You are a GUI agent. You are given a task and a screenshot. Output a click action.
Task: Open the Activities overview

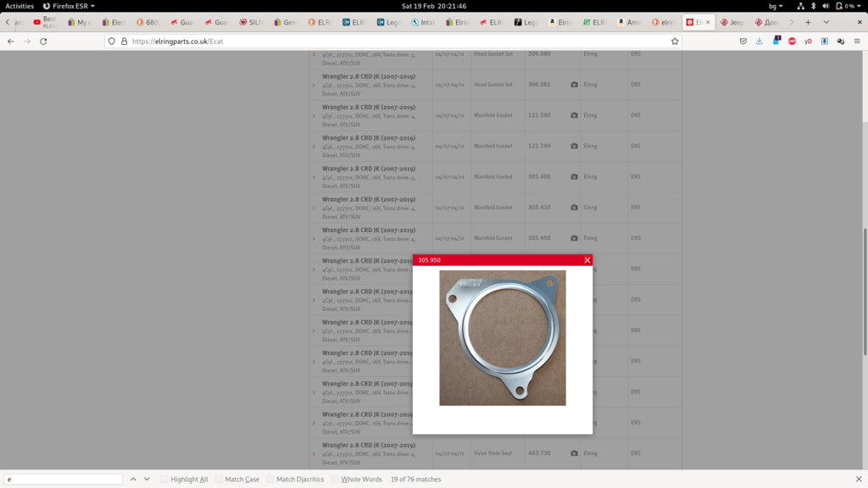tap(19, 6)
